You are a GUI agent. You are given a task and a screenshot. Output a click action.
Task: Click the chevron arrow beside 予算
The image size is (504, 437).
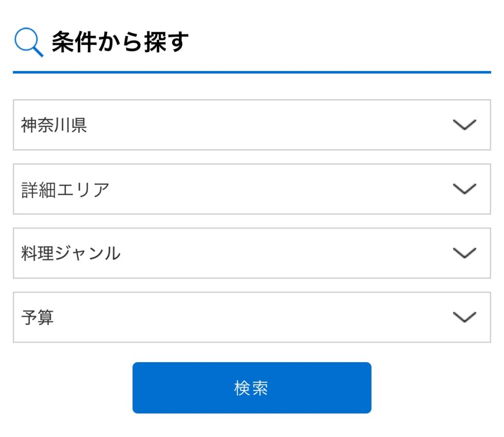[x=464, y=317]
